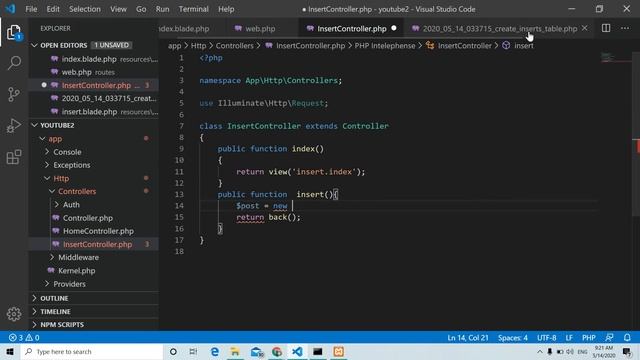Open the editor More Actions ellipsis
Image resolution: width=640 pixels, height=360 pixels.
pyautogui.click(x=625, y=28)
